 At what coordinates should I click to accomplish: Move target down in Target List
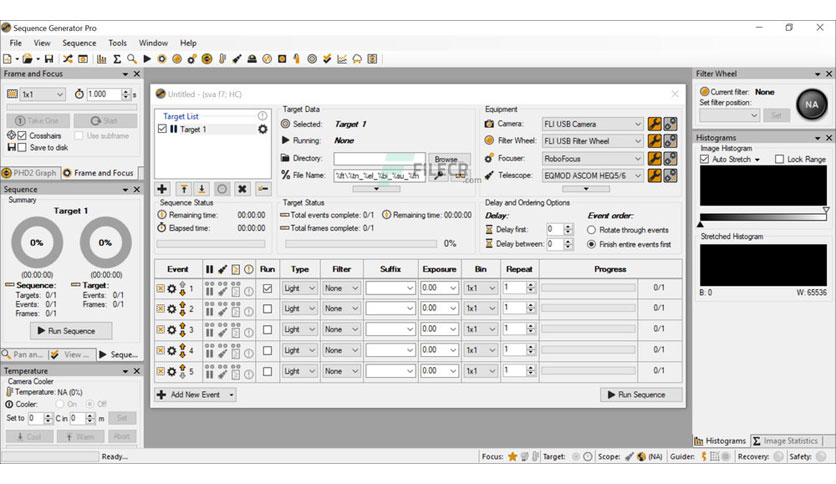tap(202, 189)
